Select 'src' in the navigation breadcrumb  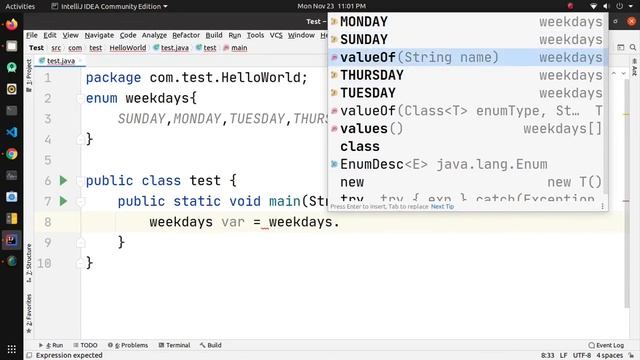[56, 48]
